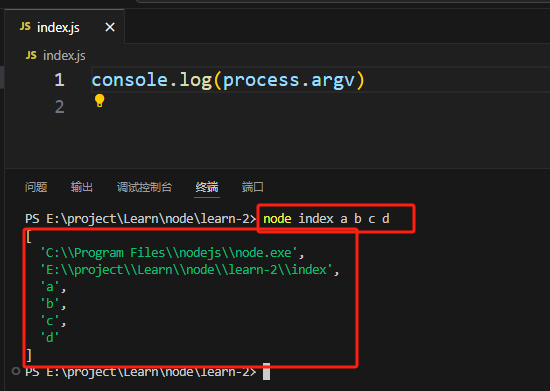Click line number 2 in the gutter

(59, 106)
